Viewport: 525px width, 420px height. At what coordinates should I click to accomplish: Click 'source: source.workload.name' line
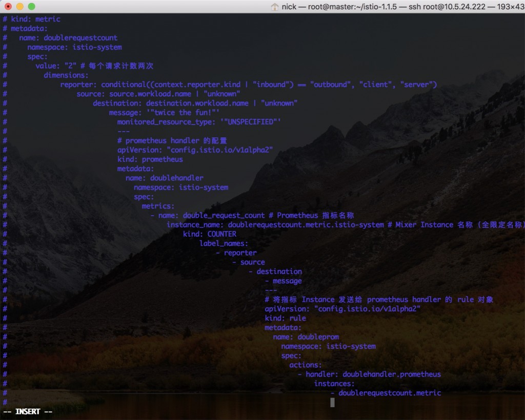(x=158, y=94)
